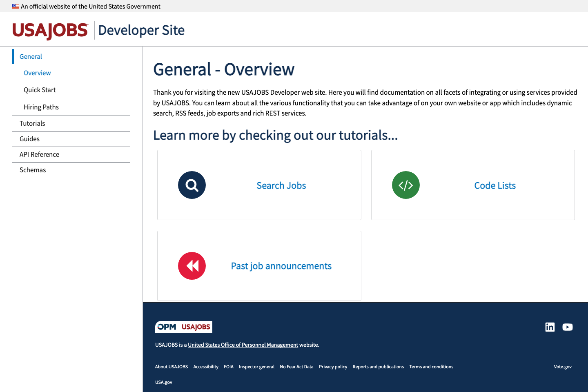Open USAJOBS LinkedIn page via LinkedIn icon
The image size is (588, 392).
(550, 327)
